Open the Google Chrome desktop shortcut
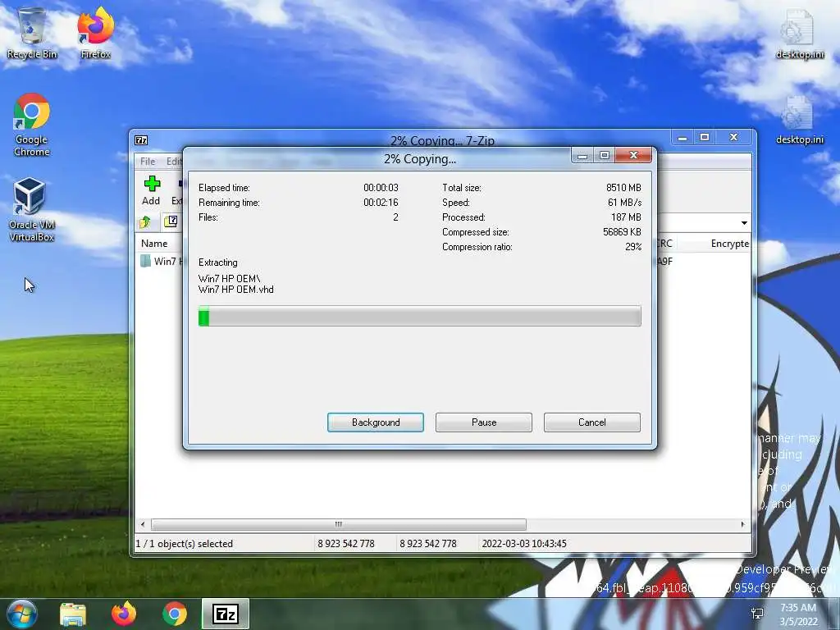Screen dimensions: 840x630 click(x=32, y=125)
